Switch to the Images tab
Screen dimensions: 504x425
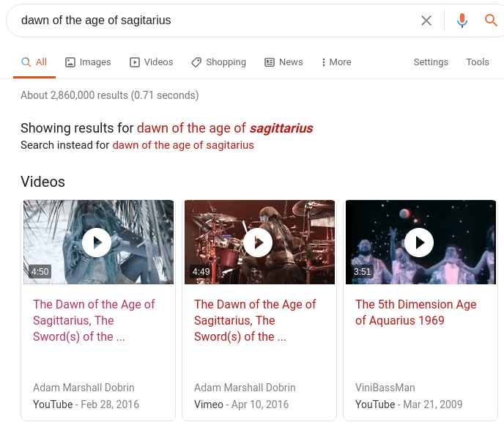(x=88, y=62)
